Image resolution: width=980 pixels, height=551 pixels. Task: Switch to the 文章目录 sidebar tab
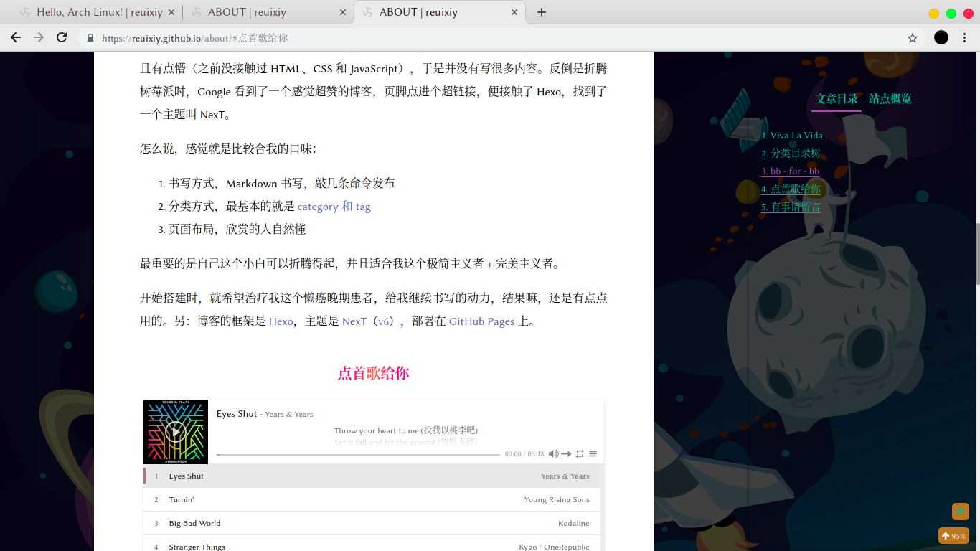[x=837, y=99]
